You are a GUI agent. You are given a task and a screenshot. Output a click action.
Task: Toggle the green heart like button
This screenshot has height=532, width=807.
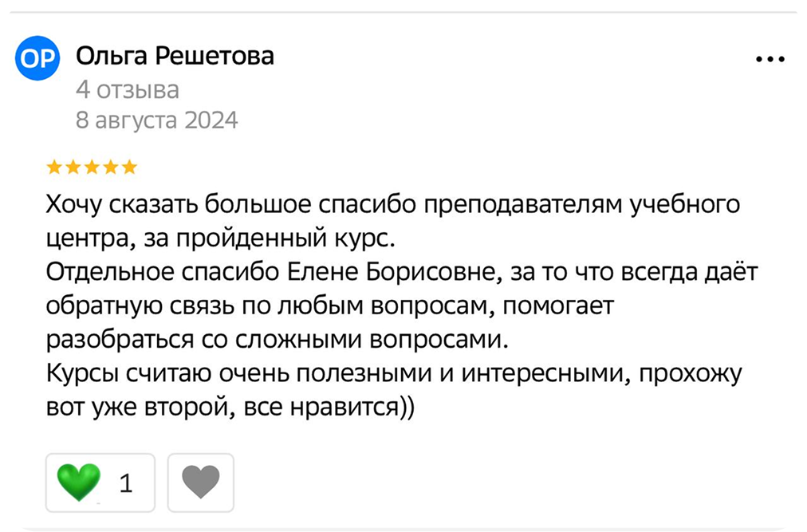[79, 482]
